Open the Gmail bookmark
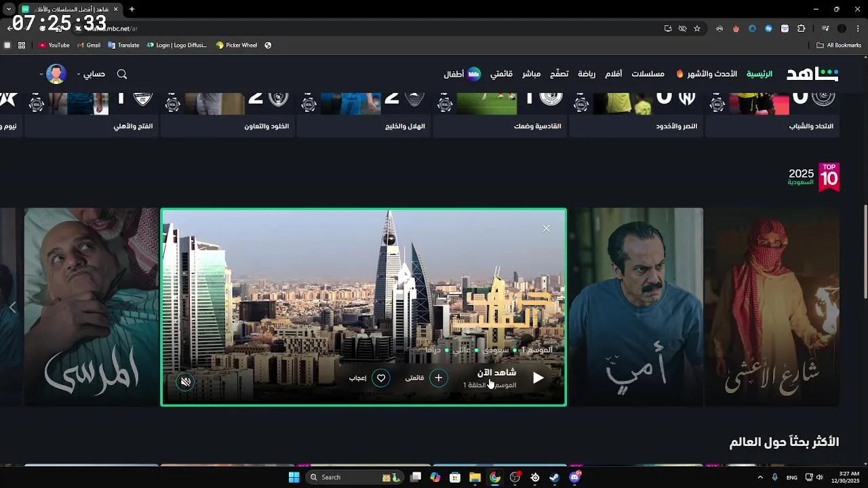The width and height of the screenshot is (868, 488). (x=89, y=45)
